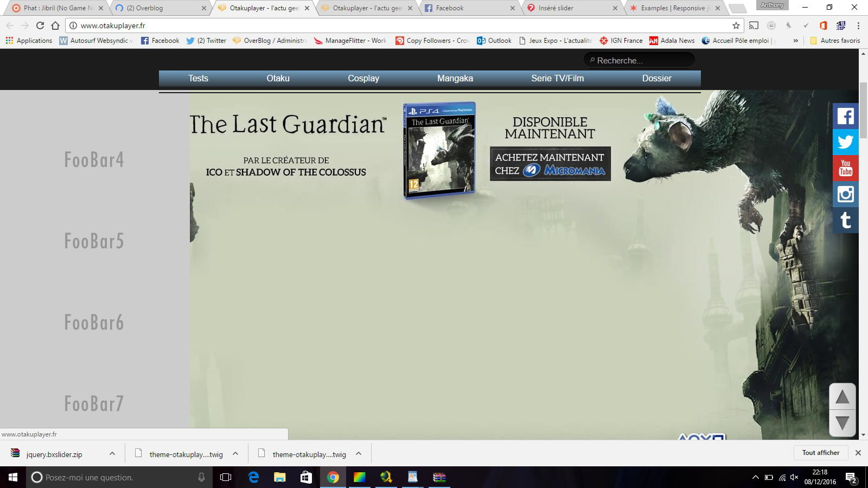Switch to the Examples | Responsive tab
Viewport: 868px width, 488px height.
(x=675, y=8)
